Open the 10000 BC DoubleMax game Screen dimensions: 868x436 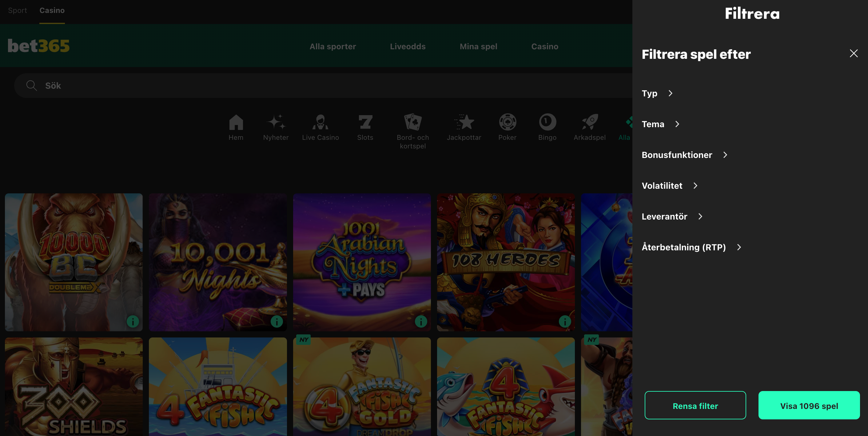tap(74, 262)
